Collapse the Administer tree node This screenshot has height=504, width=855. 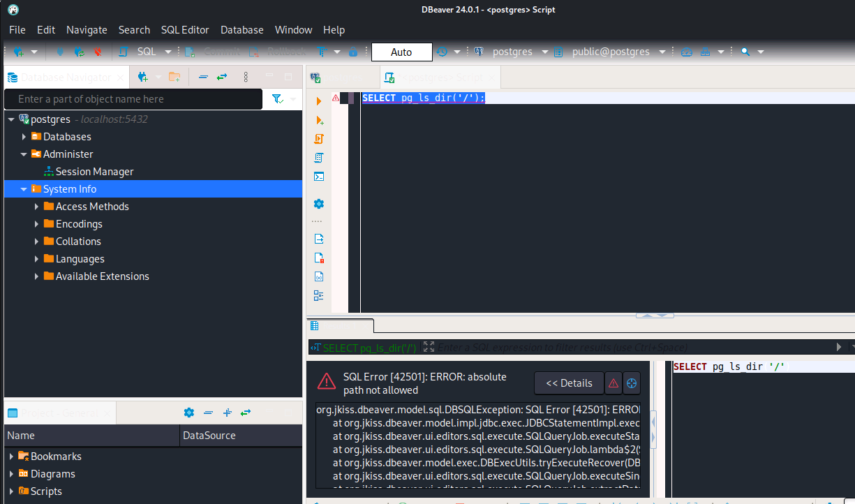pos(24,154)
